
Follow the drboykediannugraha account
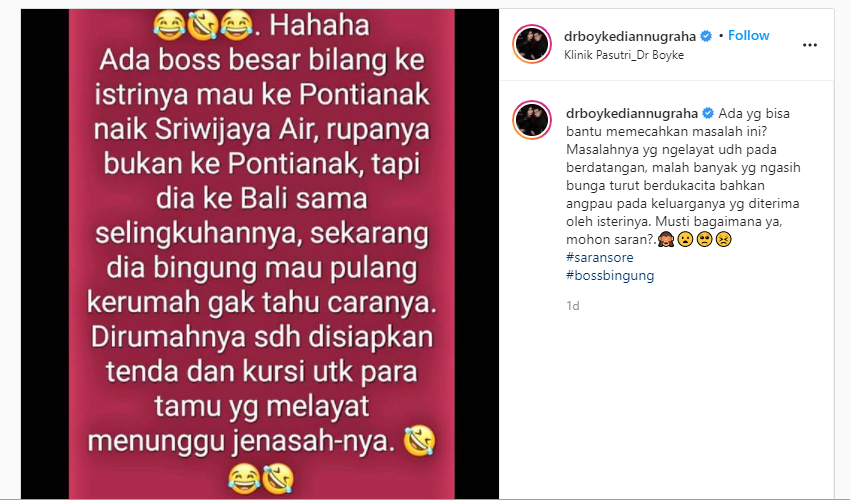pos(748,35)
